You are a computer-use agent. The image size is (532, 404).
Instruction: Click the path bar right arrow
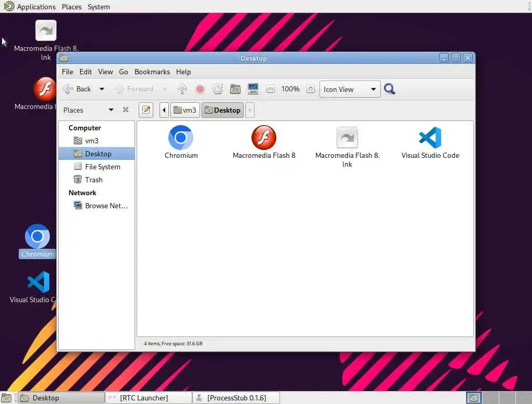(250, 110)
